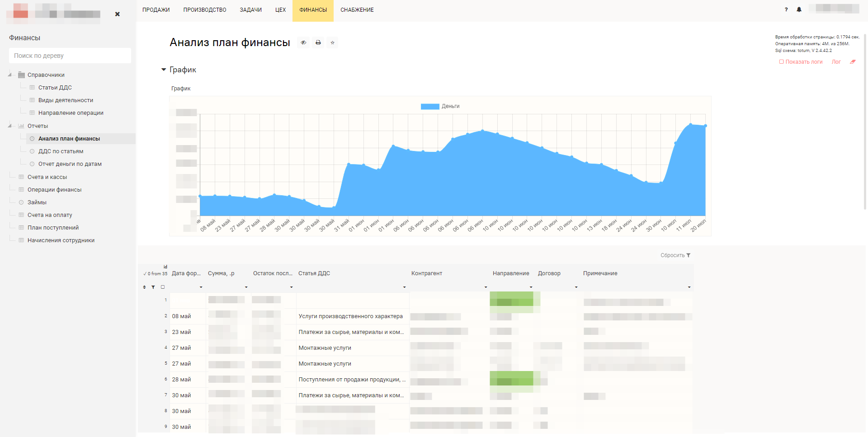Click the last data point on the chart
The height and width of the screenshot is (437, 868).
coord(705,126)
